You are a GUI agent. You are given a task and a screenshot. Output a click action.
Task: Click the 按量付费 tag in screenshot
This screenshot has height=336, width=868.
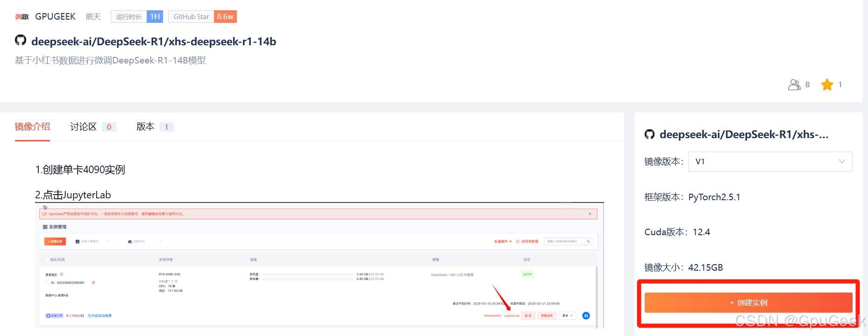55,315
